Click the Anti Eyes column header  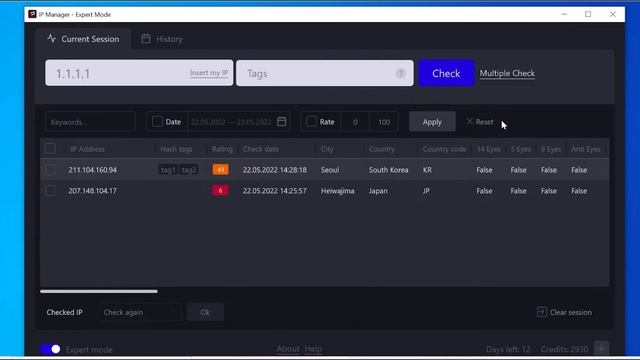point(586,149)
